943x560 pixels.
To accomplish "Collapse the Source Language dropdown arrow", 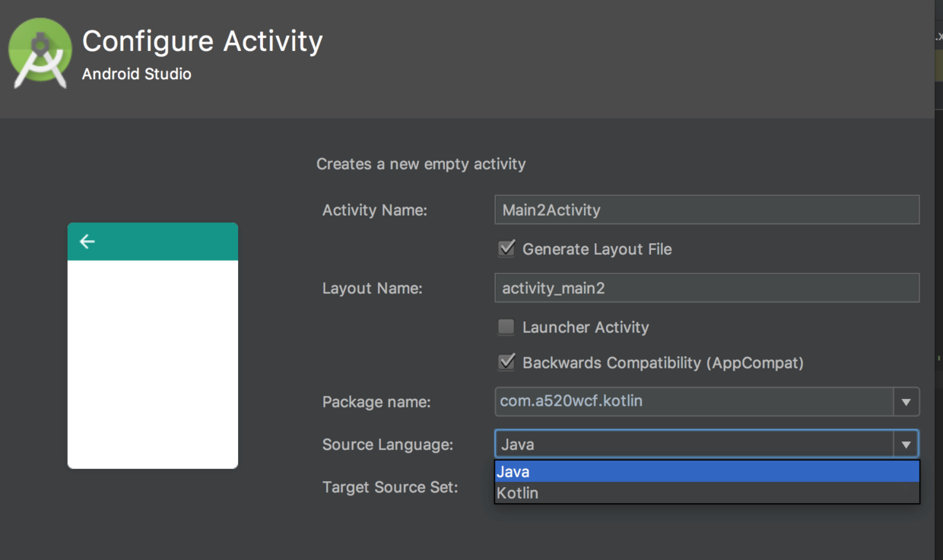I will (x=906, y=445).
